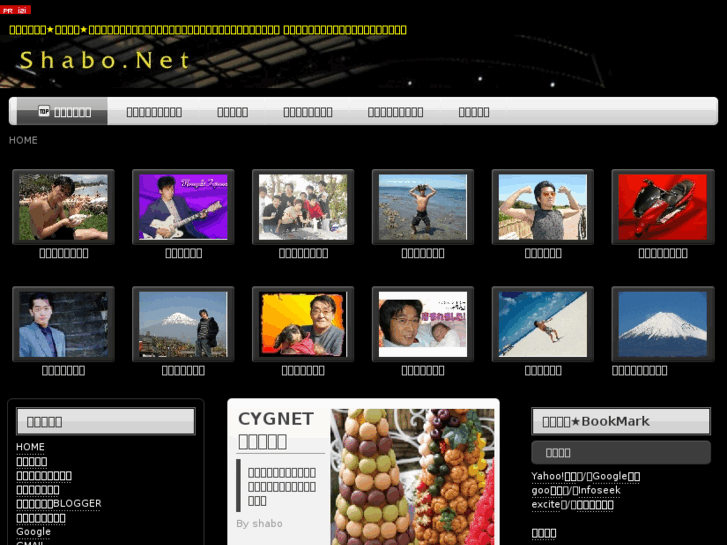Open thumbnail of man playing guitar on purple

coord(183,207)
